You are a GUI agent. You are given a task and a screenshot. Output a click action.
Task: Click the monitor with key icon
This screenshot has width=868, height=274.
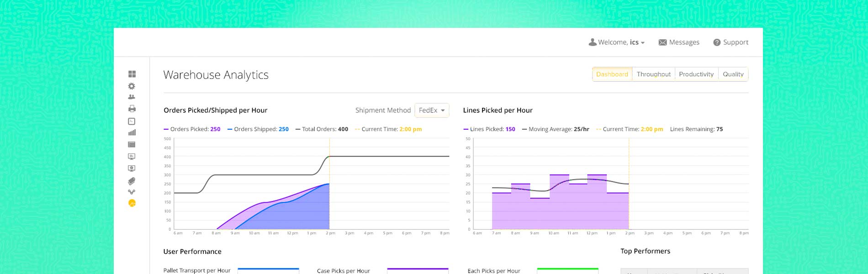click(132, 156)
